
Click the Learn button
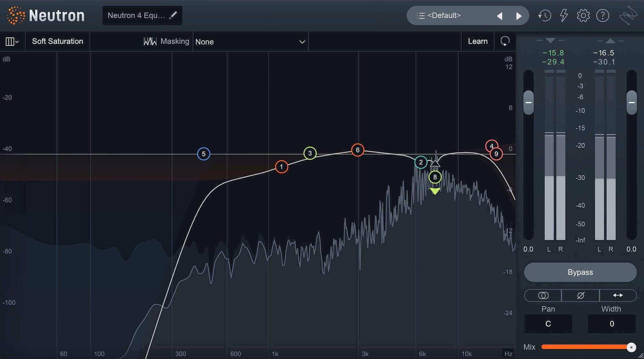point(478,41)
